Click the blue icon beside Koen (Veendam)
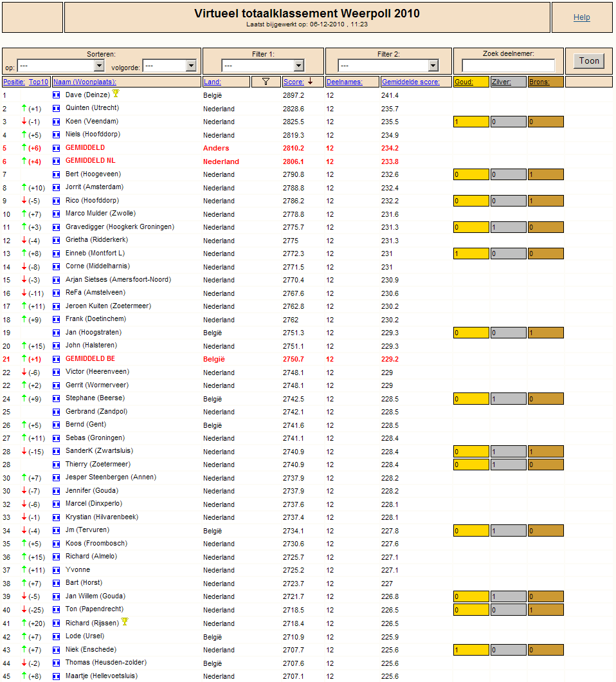This screenshot has width=616, height=682. [x=56, y=122]
